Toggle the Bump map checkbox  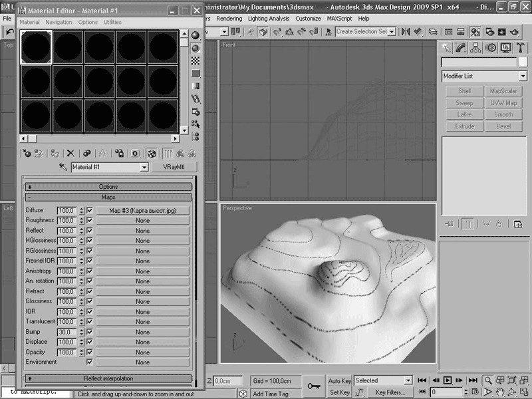coord(89,332)
